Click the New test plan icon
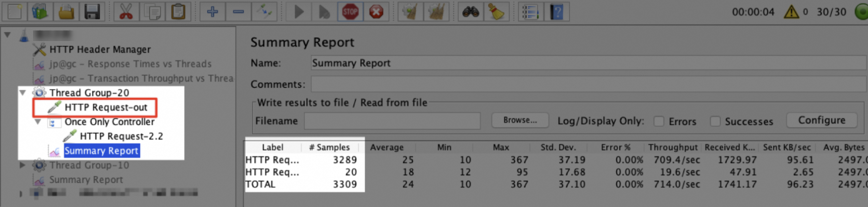Viewport: 868px width, 207px height. pos(15,11)
